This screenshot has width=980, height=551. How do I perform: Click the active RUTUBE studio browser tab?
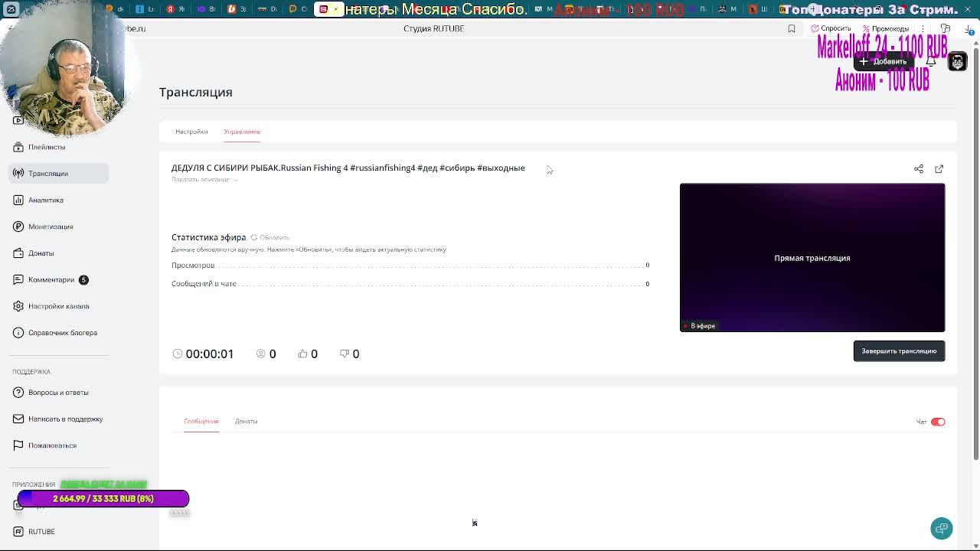tap(329, 9)
